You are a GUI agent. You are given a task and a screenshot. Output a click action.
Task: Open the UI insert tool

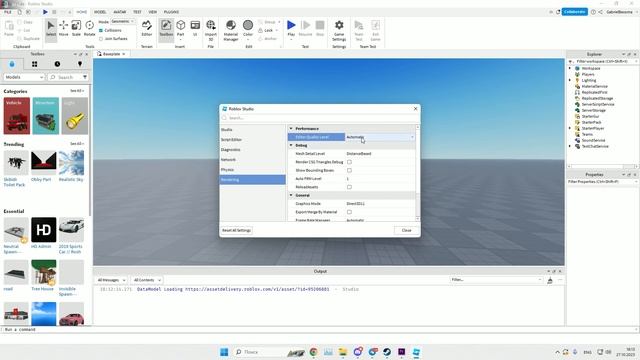pos(195,29)
